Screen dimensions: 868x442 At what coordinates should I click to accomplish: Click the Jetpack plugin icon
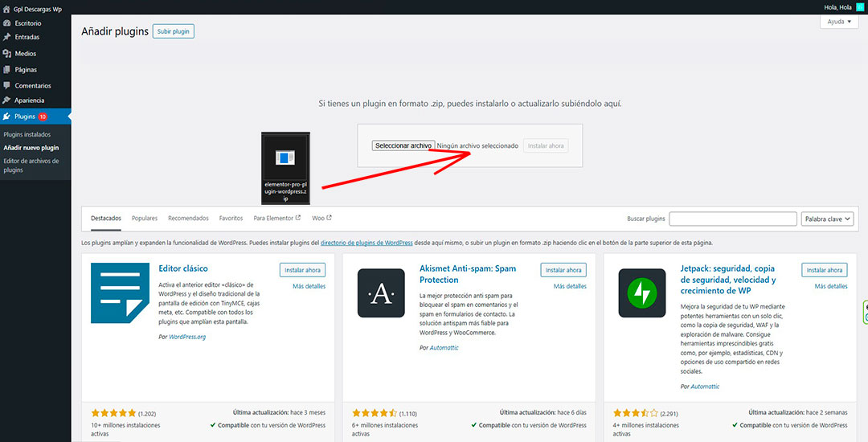641,293
